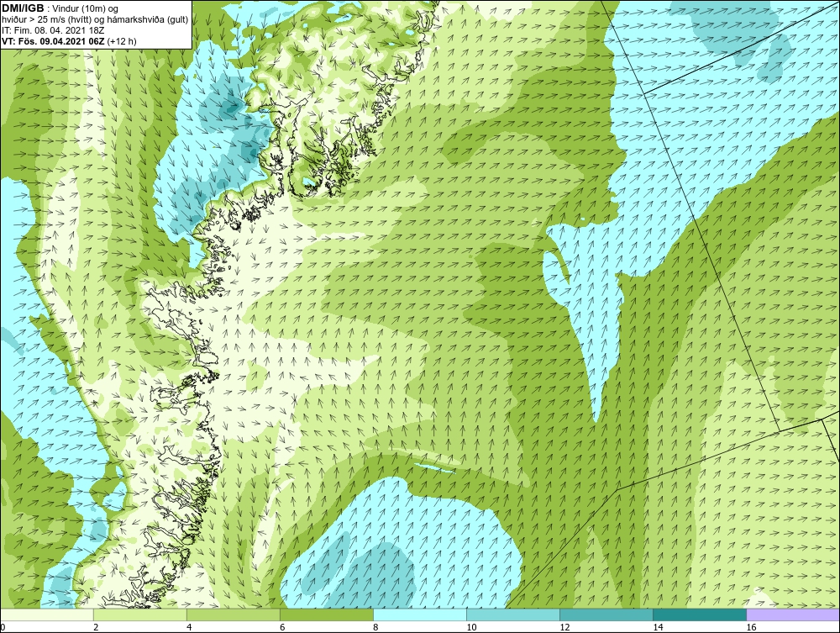This screenshot has height=633, width=840.
Task: Click the 10–12 m/s turquoise legend swatch
Action: tap(513, 615)
